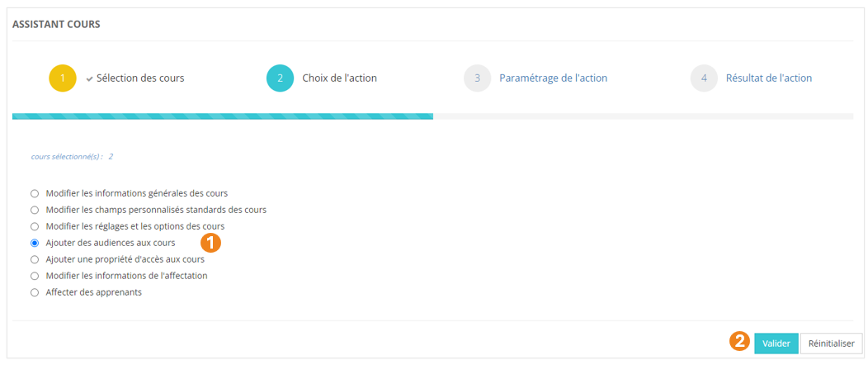
Task: Click the yellow step 1 circle
Action: point(63,78)
